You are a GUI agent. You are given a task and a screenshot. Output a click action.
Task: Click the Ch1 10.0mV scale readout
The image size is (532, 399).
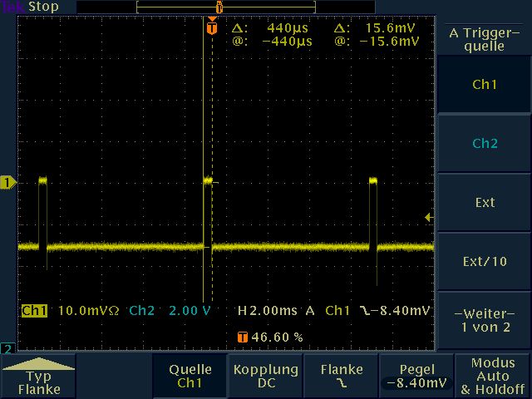click(70, 311)
